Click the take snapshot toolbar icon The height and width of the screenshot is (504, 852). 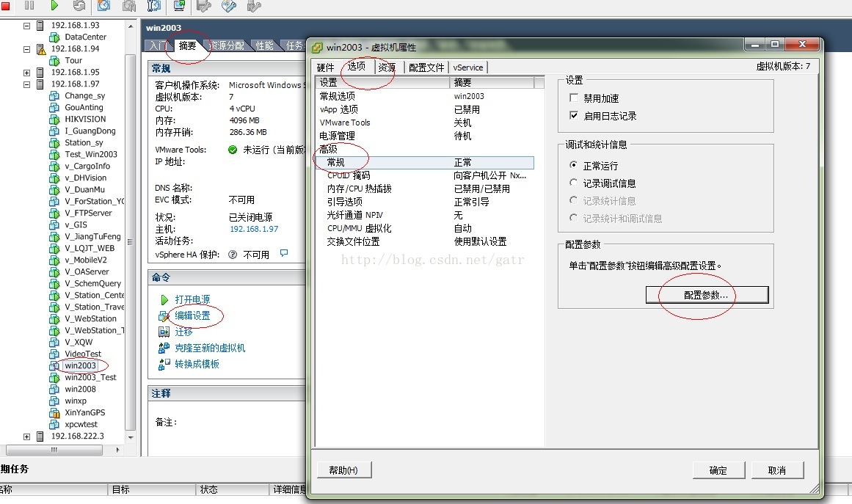tap(103, 5)
